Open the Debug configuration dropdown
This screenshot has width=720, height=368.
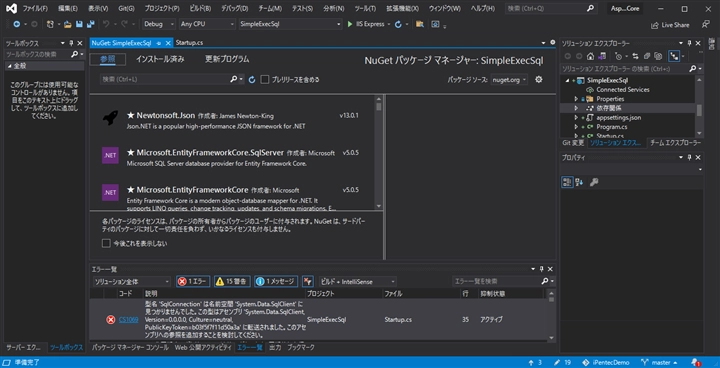(159, 24)
